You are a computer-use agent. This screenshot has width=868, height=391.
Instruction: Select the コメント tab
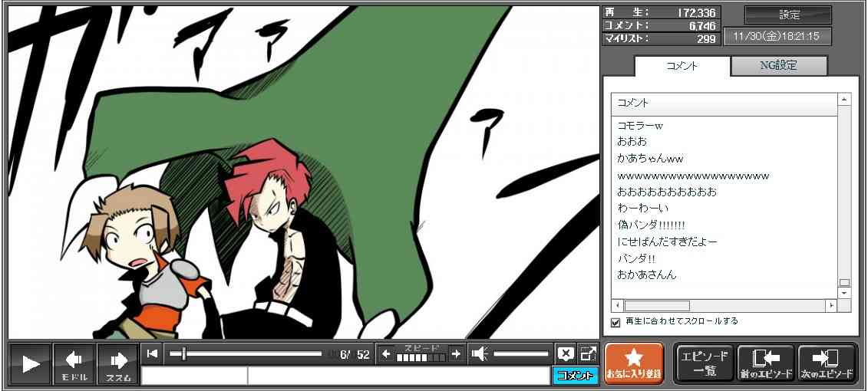point(682,66)
